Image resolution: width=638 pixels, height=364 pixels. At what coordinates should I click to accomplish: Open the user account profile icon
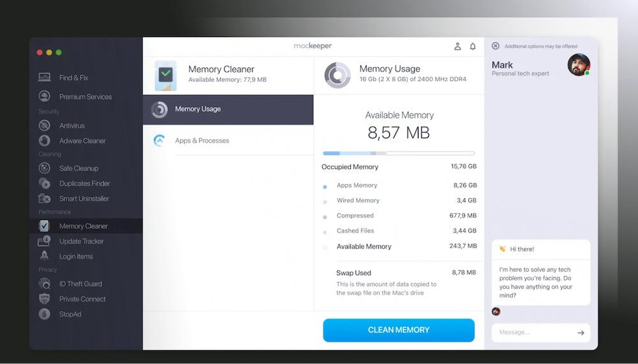click(457, 47)
